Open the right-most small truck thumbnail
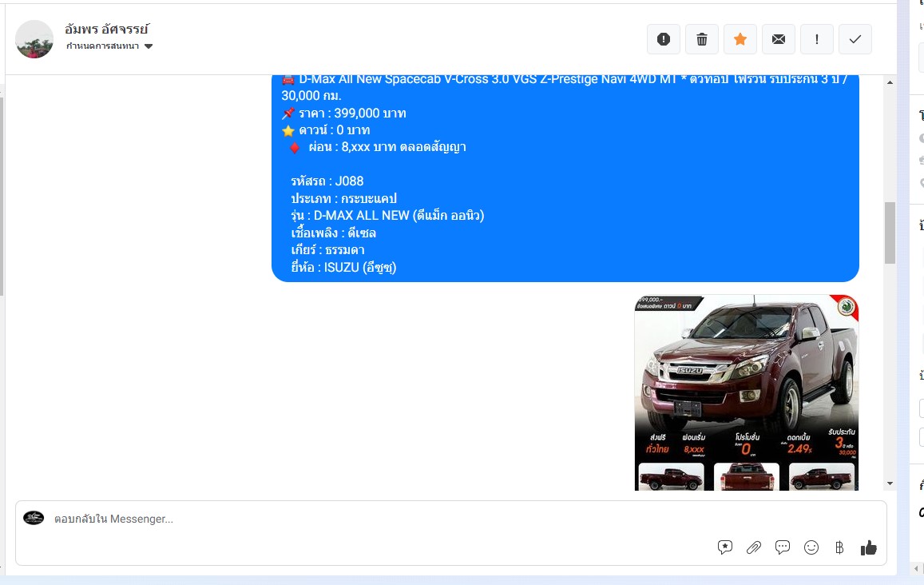924x585 pixels. click(822, 477)
